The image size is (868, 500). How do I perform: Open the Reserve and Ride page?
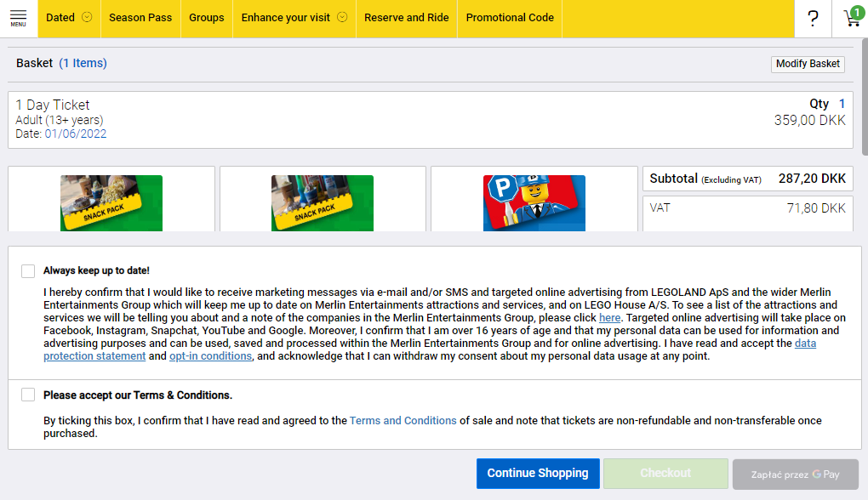[x=406, y=18]
